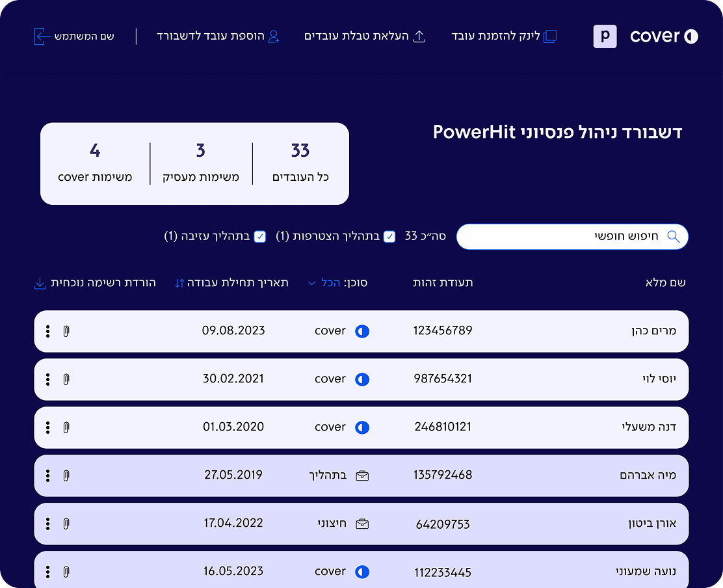Click the תעודת זהות column header
This screenshot has height=588, width=723.
(443, 283)
